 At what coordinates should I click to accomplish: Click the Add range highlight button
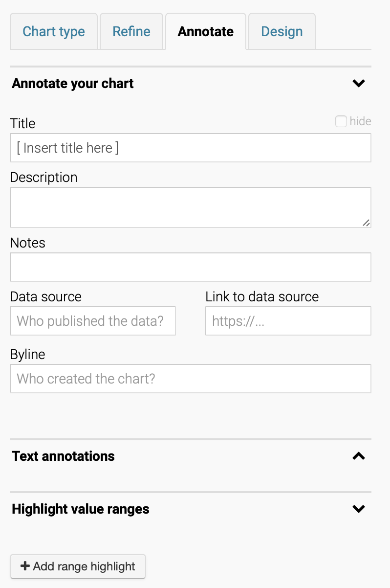[78, 566]
